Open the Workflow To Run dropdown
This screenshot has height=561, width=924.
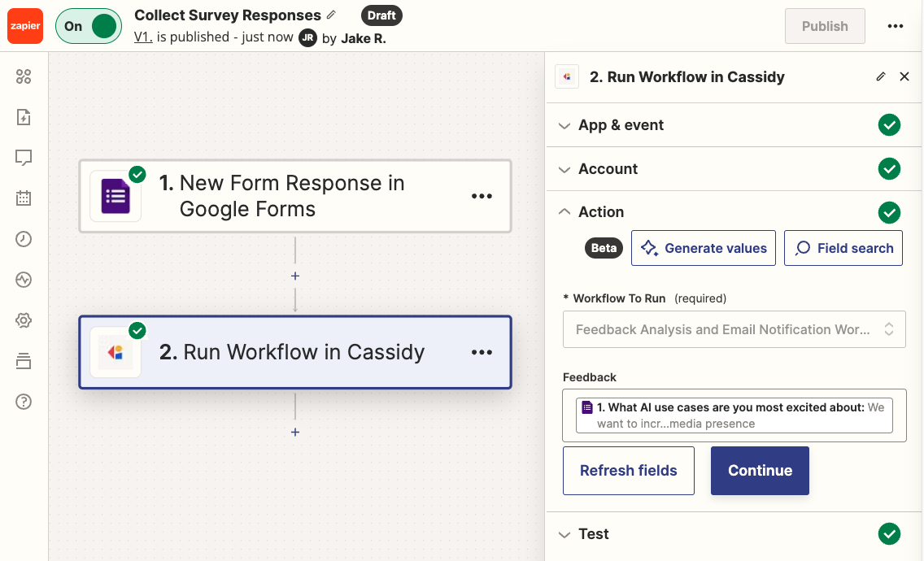click(x=734, y=328)
